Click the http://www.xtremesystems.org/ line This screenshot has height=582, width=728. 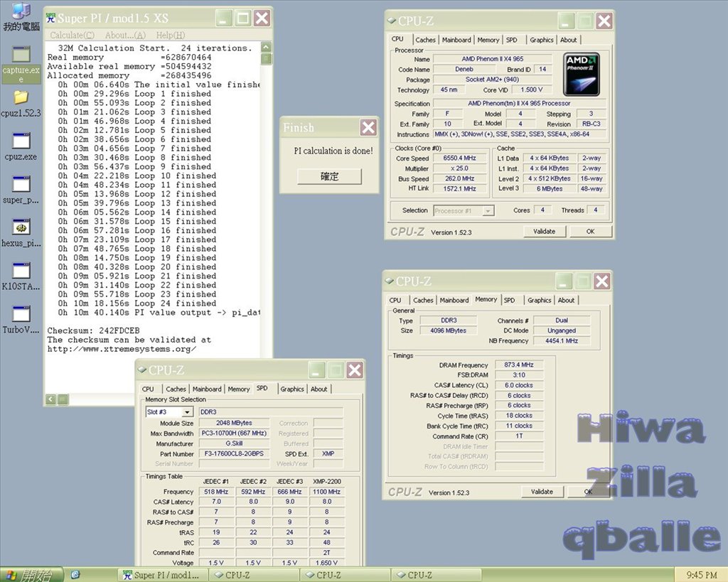[122, 349]
